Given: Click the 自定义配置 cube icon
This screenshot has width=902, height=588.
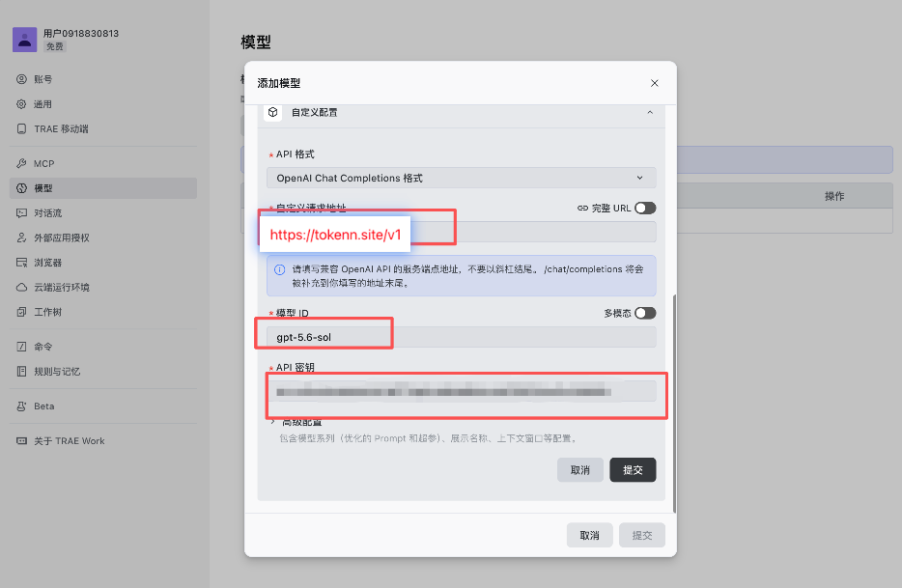Looking at the screenshot, I should (x=272, y=112).
